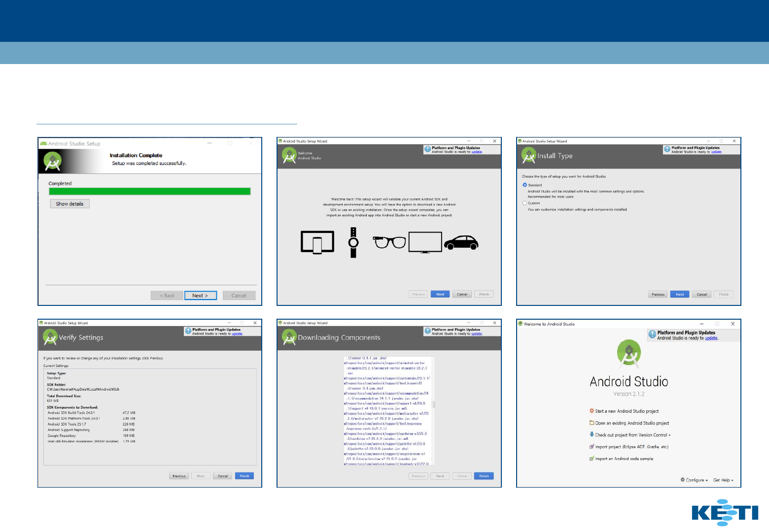Click Next > in Installation Complete window
This screenshot has height=532, width=769.
201,296
